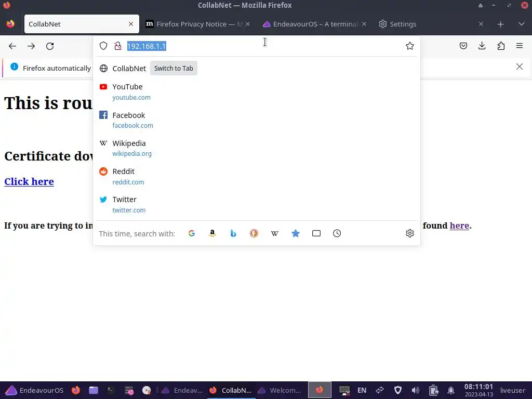Go forward with the forward arrow
Screen dimensions: 532x399
tap(31, 46)
